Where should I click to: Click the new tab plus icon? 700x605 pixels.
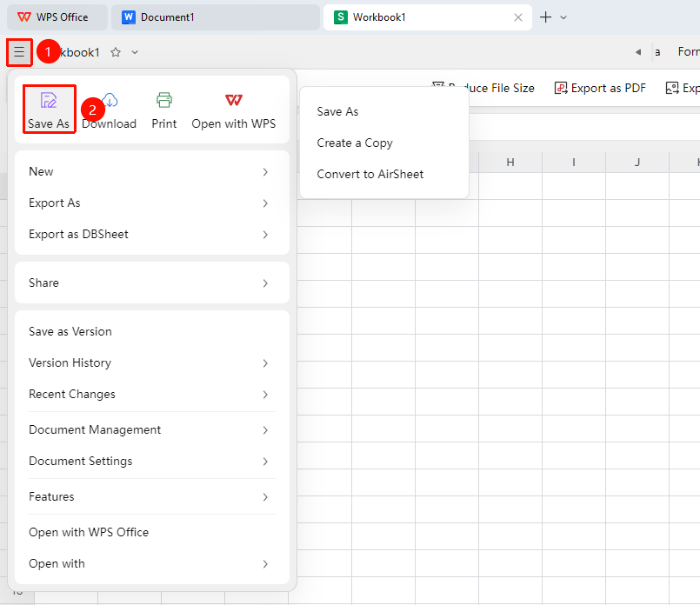545,17
